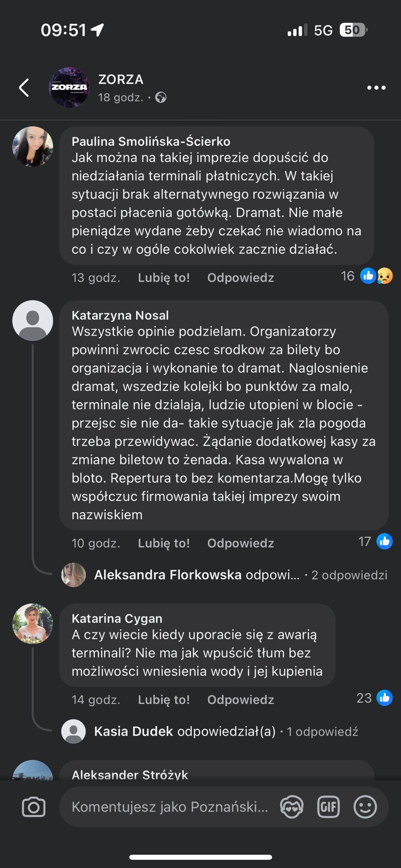Expand the 2 odpowiedzi under Katarzyna Nosal
This screenshot has width=401, height=868.
click(349, 575)
